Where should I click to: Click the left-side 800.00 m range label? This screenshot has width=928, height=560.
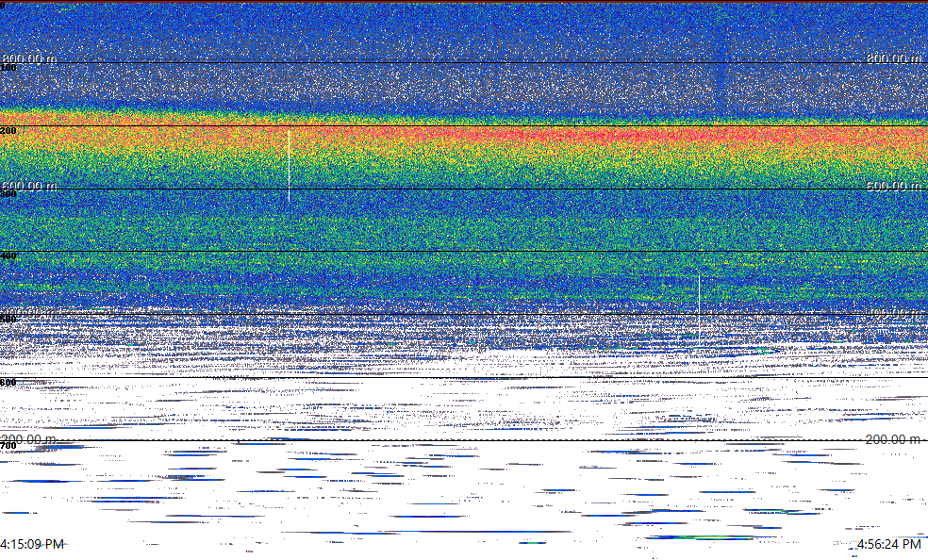point(29,58)
